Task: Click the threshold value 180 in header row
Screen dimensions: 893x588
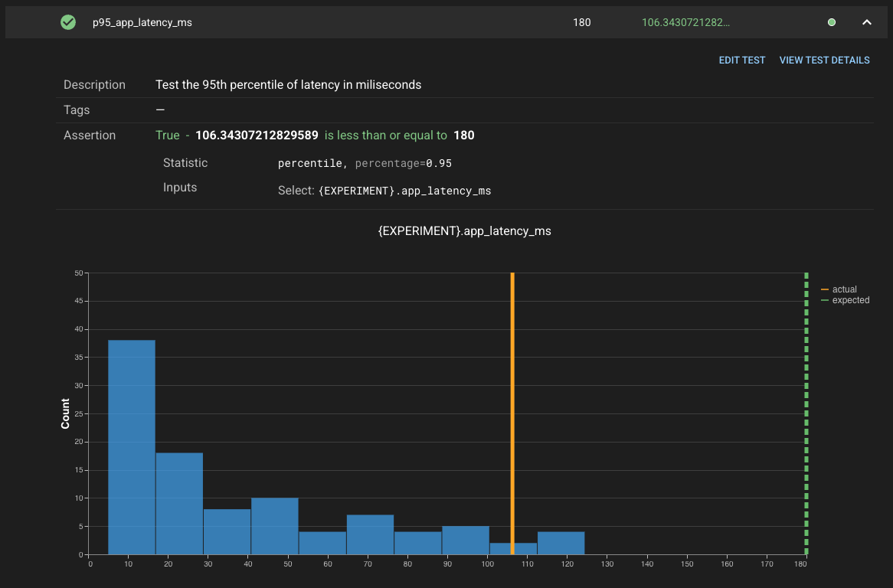Action: coord(582,22)
